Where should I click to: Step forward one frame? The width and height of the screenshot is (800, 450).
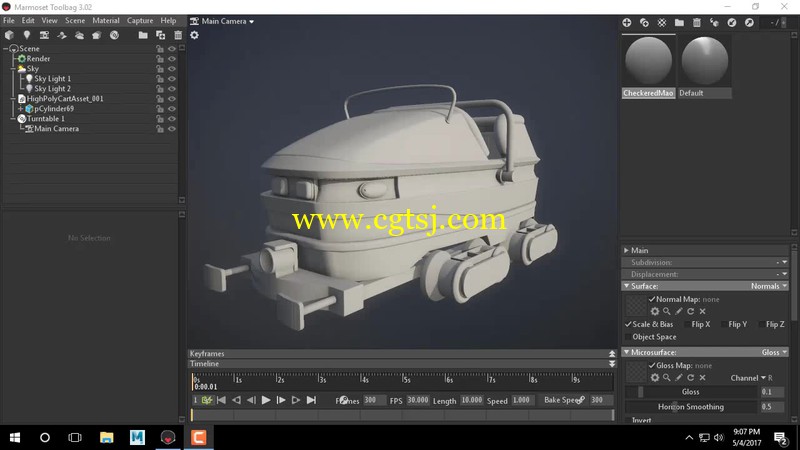[x=281, y=401]
